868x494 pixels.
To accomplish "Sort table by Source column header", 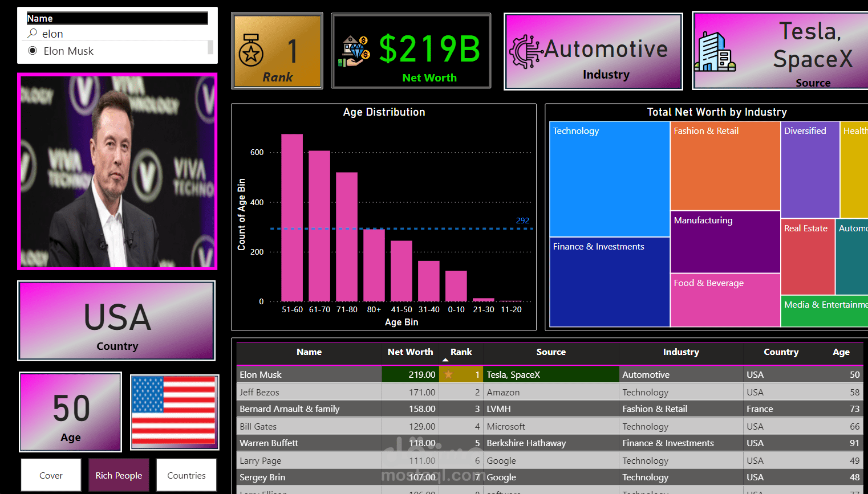I will click(x=551, y=352).
